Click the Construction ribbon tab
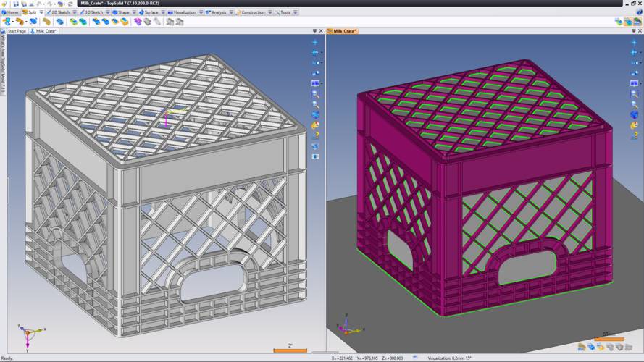The height and width of the screenshot is (362, 644). coord(252,12)
